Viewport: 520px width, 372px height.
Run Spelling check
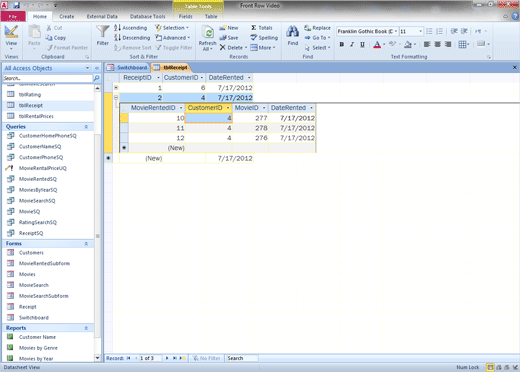(x=264, y=38)
